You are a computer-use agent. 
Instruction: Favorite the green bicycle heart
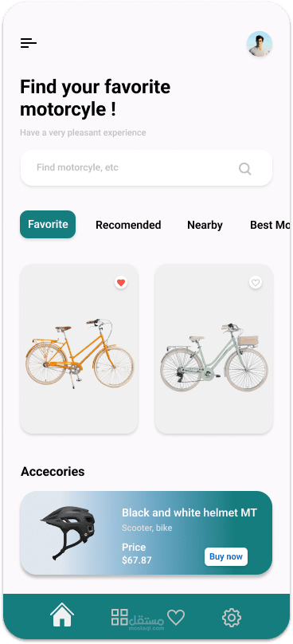(256, 283)
